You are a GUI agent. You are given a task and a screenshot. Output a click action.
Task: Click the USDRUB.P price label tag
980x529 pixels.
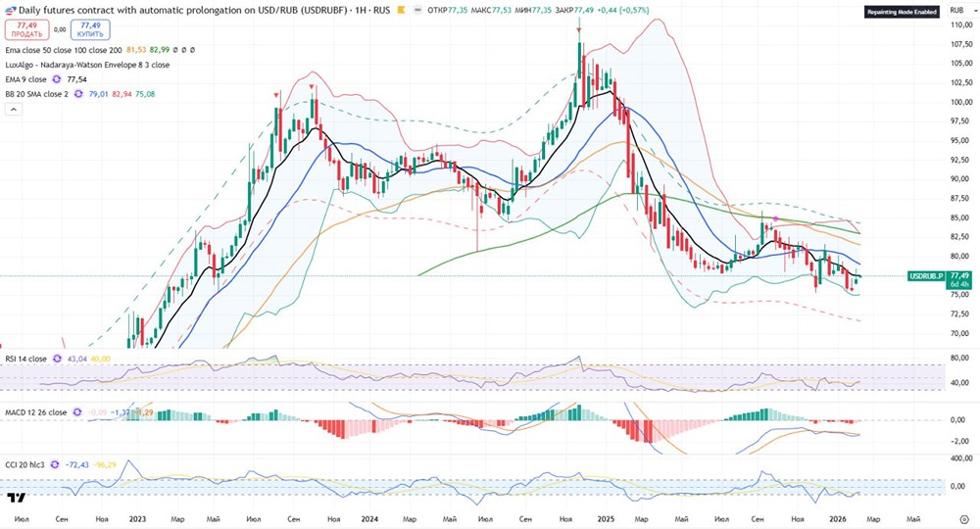tap(926, 275)
